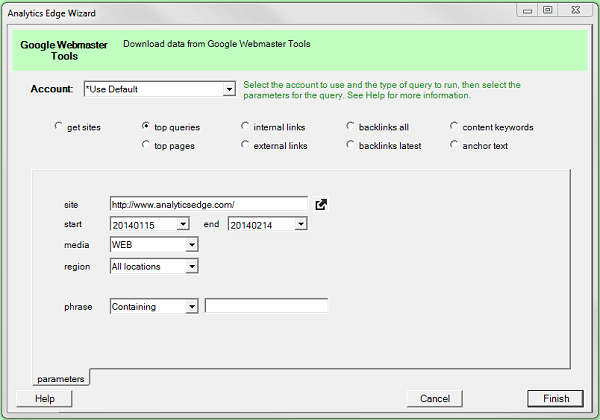Viewport: 600px width, 420px height.
Task: Click the phrase text input field
Action: pyautogui.click(x=266, y=307)
